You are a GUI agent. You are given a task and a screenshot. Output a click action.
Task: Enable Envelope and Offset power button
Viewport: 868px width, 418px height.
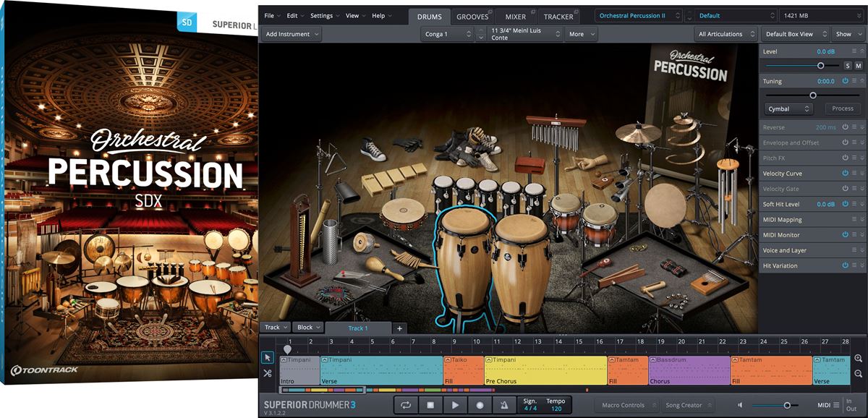845,142
